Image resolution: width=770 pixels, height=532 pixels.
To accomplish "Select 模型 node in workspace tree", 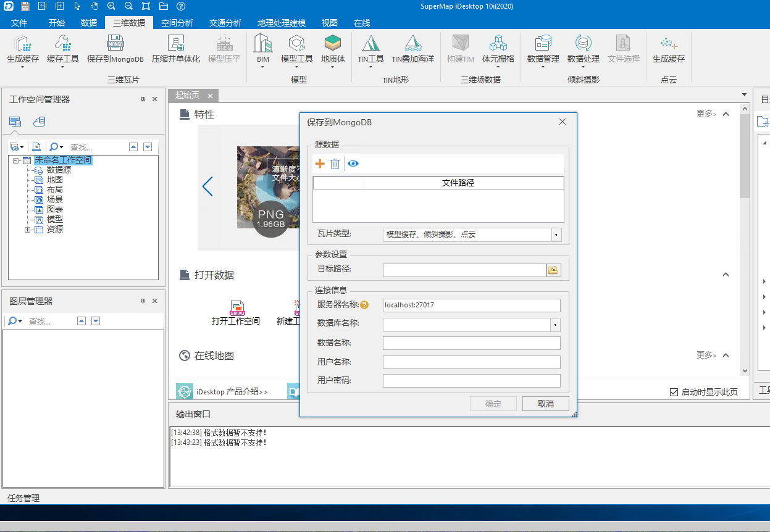I will tap(54, 219).
